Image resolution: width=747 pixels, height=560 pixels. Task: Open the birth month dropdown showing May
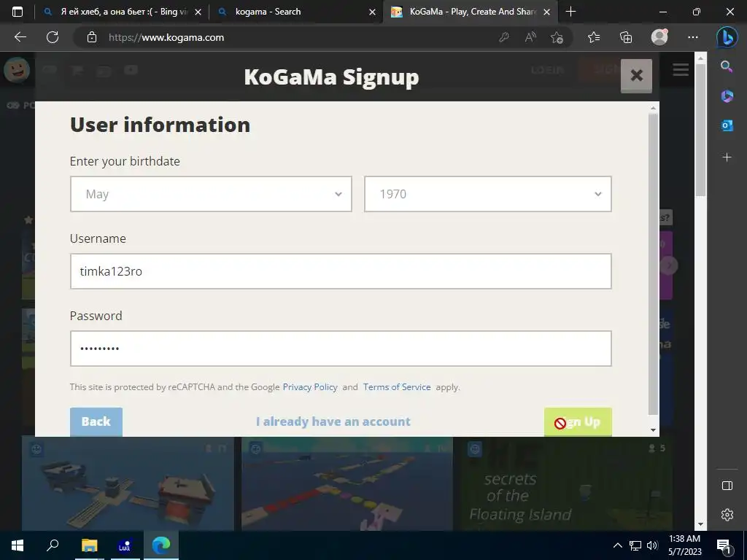211,194
